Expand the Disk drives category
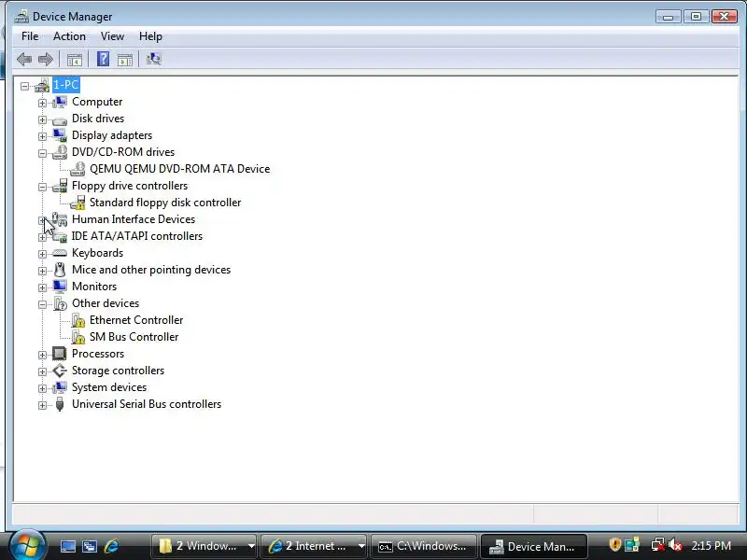 point(42,119)
